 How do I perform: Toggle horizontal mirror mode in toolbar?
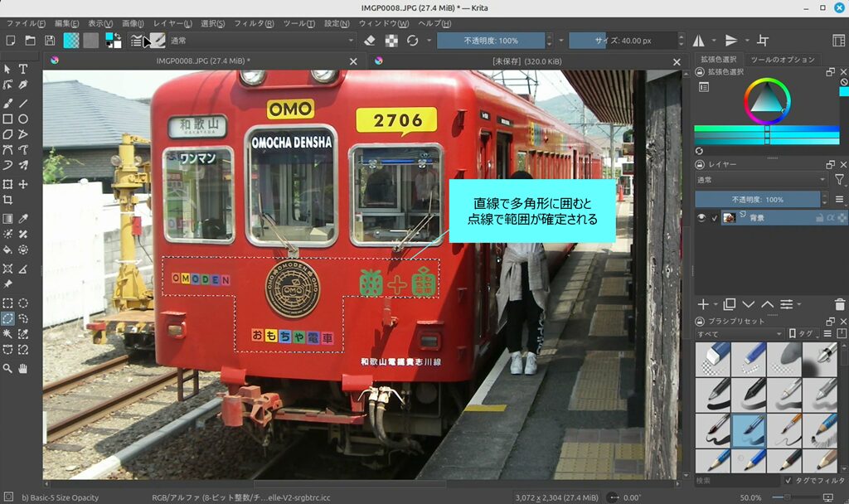(x=698, y=40)
